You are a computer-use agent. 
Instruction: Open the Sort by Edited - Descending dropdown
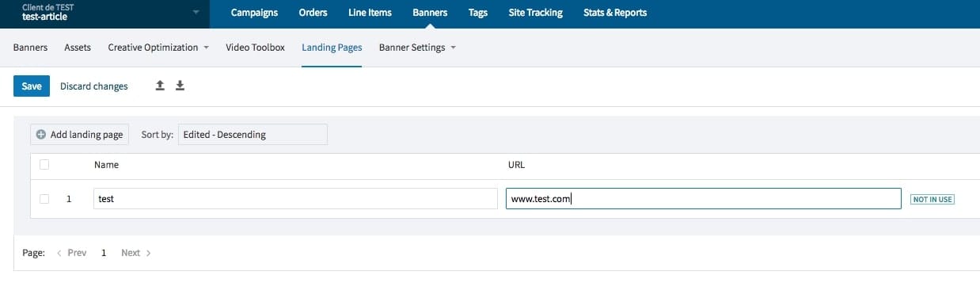(x=253, y=135)
